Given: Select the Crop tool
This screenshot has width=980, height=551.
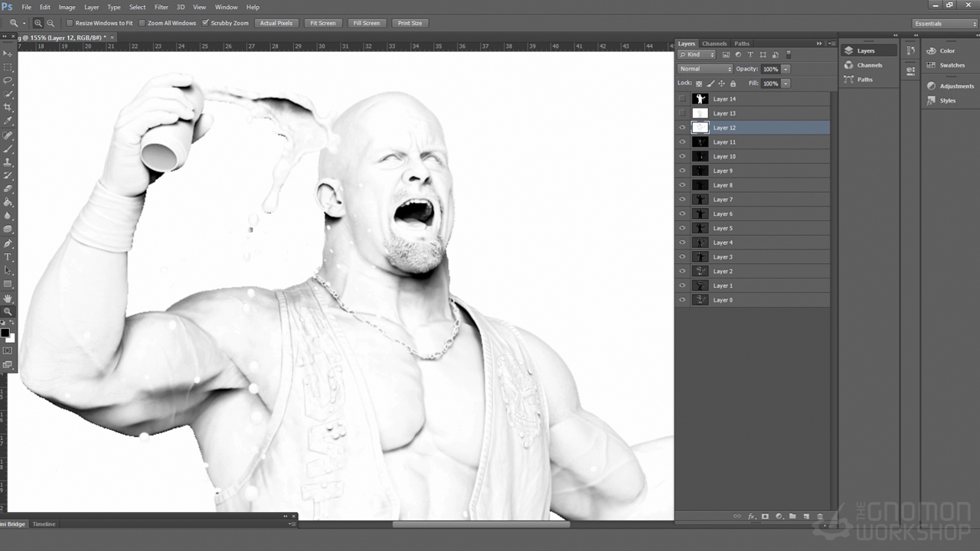Looking at the screenshot, I should click(x=8, y=107).
